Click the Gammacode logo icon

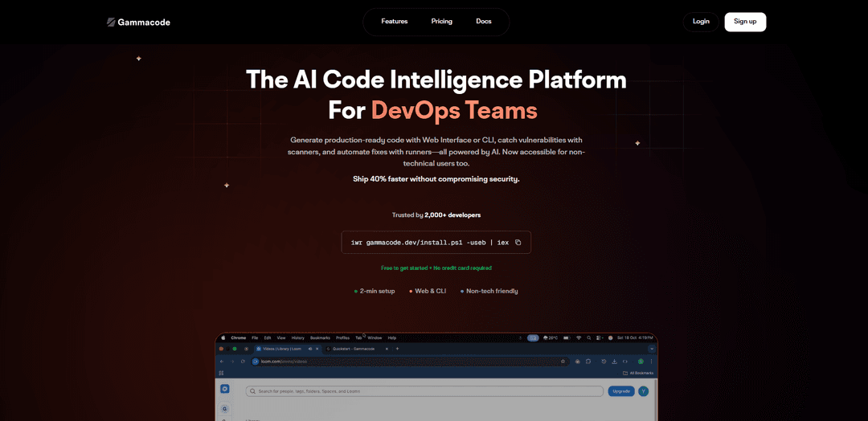[111, 22]
